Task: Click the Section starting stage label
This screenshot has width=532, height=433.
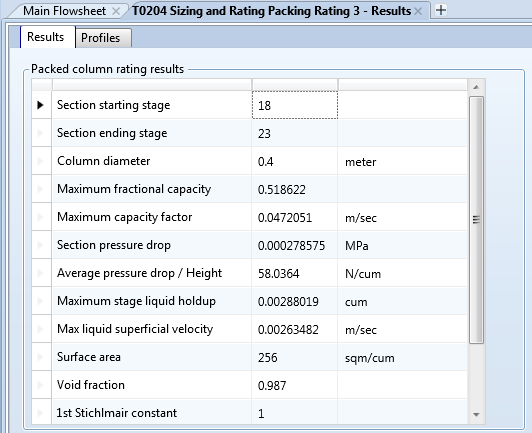Action: 113,105
